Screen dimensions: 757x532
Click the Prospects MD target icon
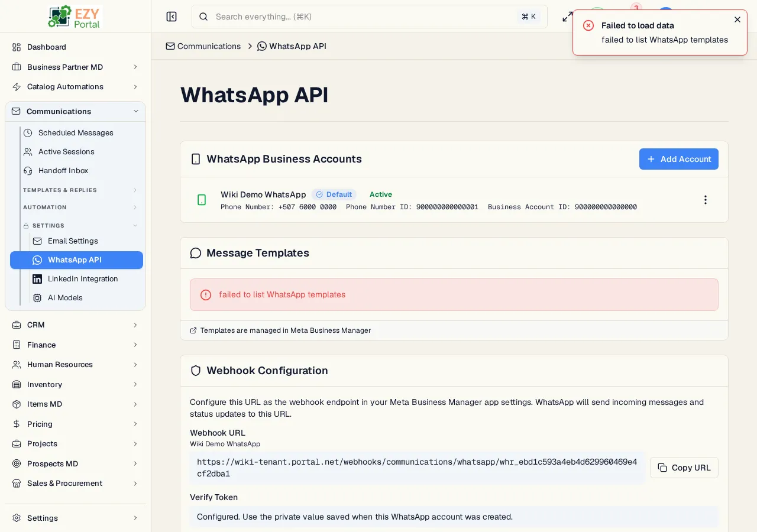pyautogui.click(x=17, y=463)
